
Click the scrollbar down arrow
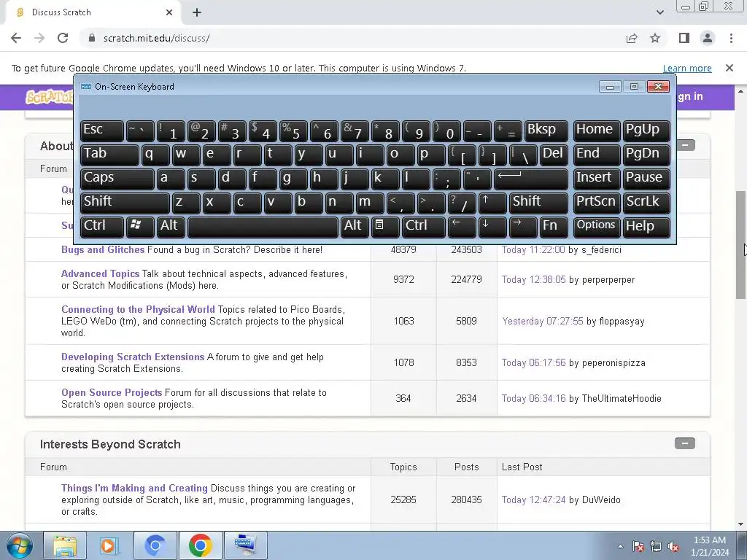click(x=740, y=524)
